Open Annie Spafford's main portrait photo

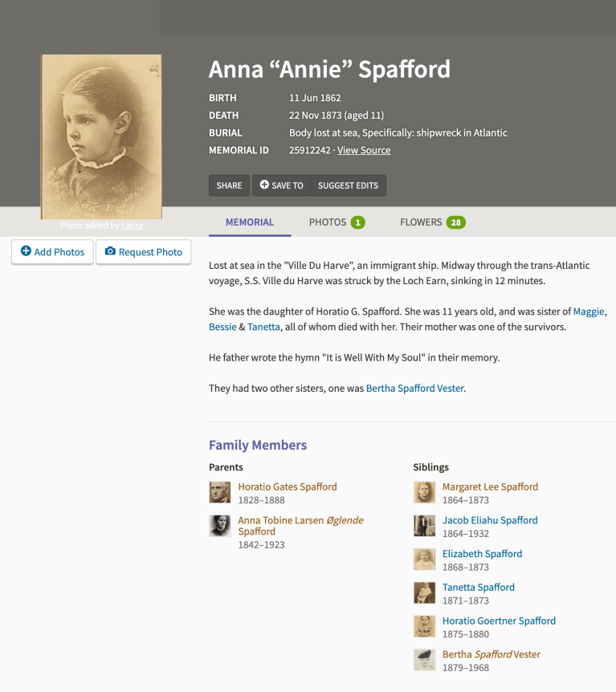101,136
